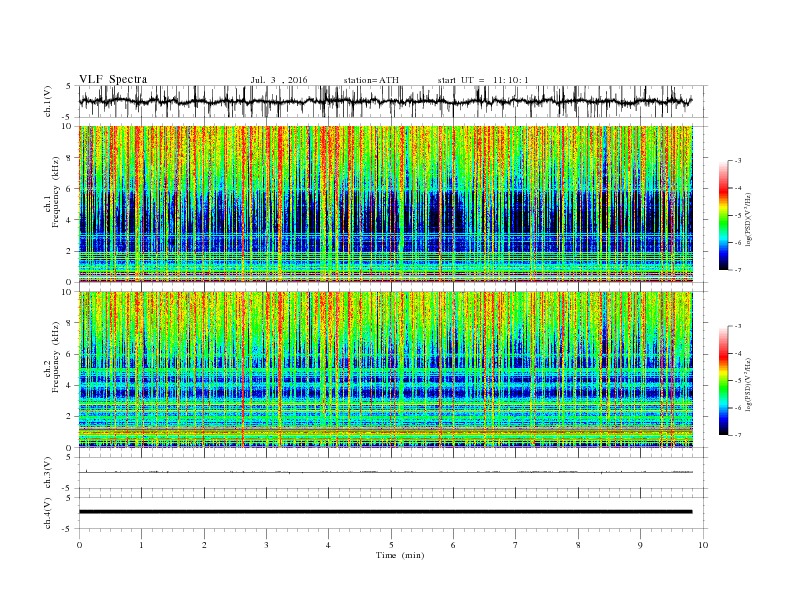Click the "-3" tick on the upper color bar
The width and height of the screenshot is (792, 612).
(738, 161)
